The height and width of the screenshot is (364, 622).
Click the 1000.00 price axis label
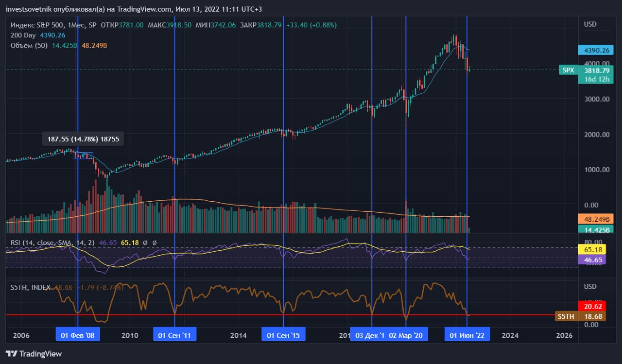[x=597, y=170]
